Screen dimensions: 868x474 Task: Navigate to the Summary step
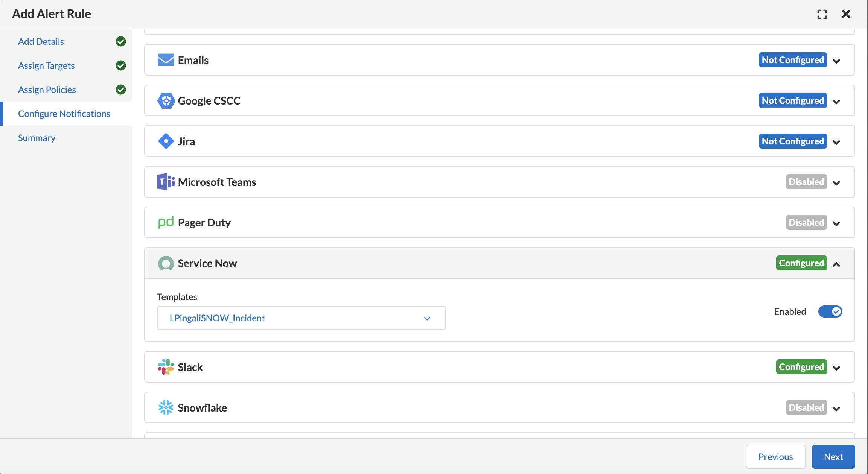pos(36,137)
